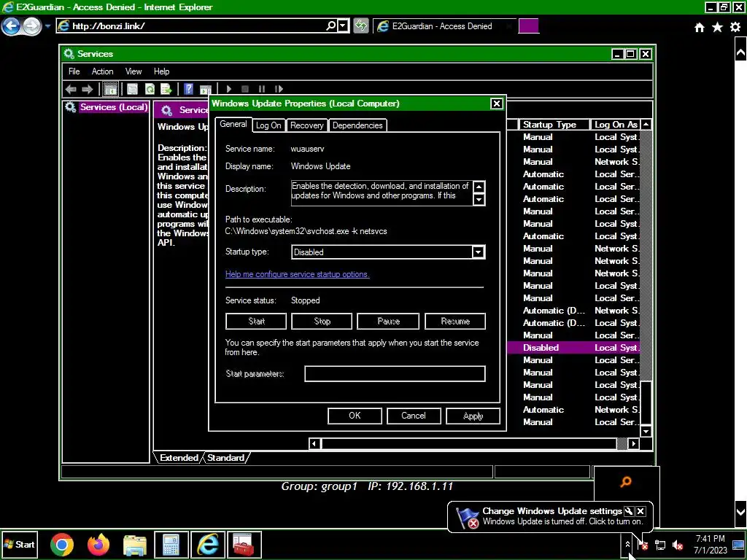Click the refresh icon beside the address bar
This screenshot has height=560, width=747.
pyautogui.click(x=361, y=26)
